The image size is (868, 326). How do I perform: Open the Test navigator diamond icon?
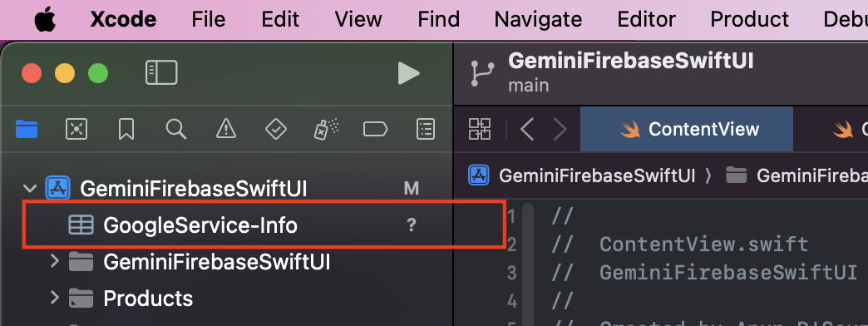pyautogui.click(x=276, y=130)
